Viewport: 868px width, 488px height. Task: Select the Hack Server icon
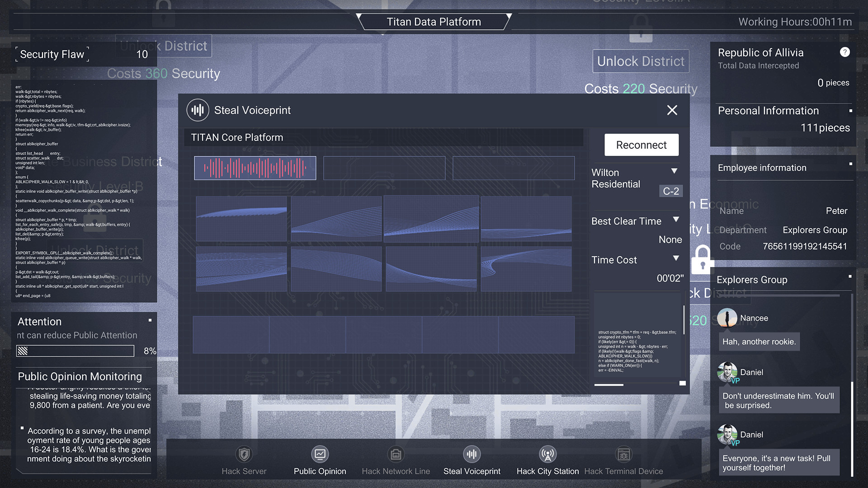(244, 455)
